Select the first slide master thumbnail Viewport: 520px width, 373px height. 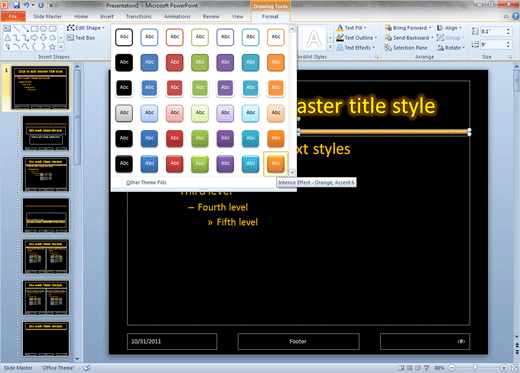[40, 87]
